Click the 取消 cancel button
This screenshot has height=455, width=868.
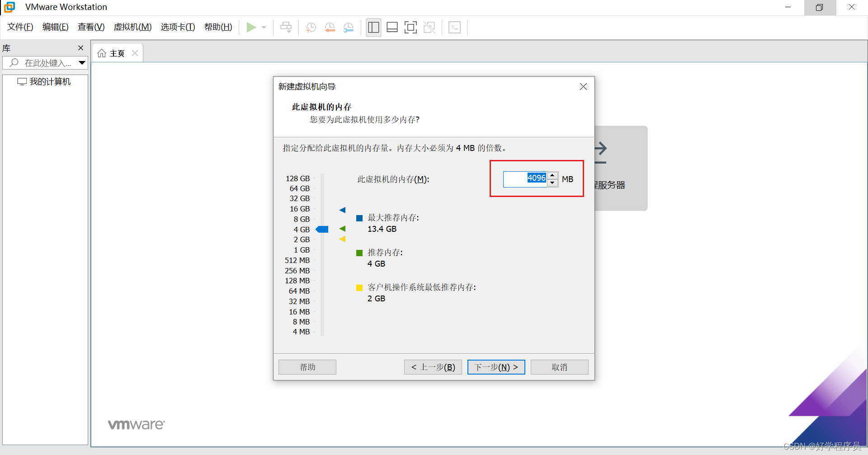pos(560,367)
